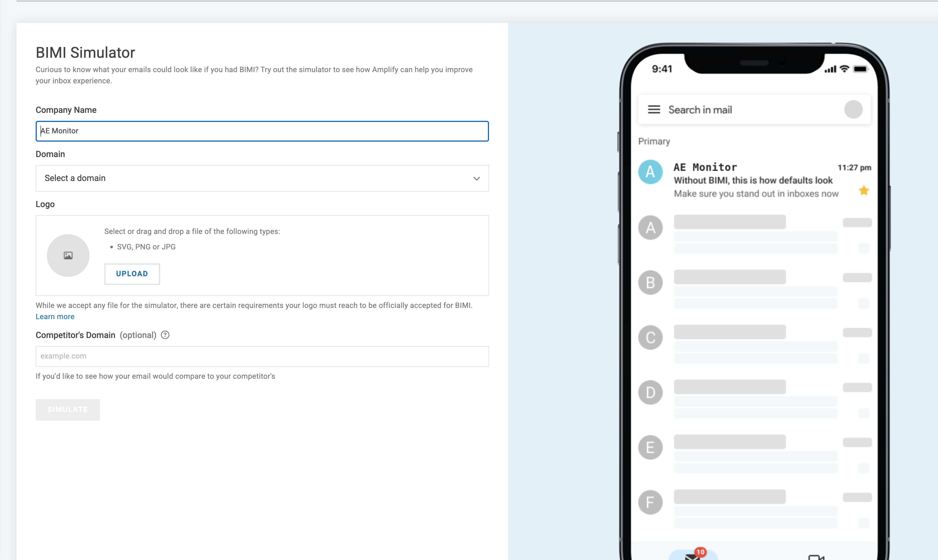This screenshot has width=938, height=560.
Task: Click the yellow star on AE Monitor email
Action: click(864, 191)
